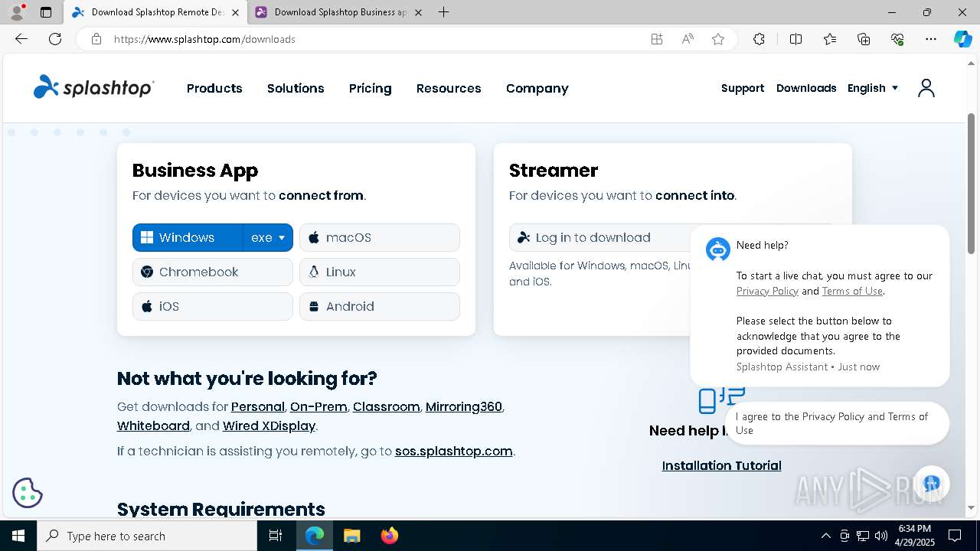980x551 pixels.
Task: Open the Solutions menu
Action: pos(296,88)
